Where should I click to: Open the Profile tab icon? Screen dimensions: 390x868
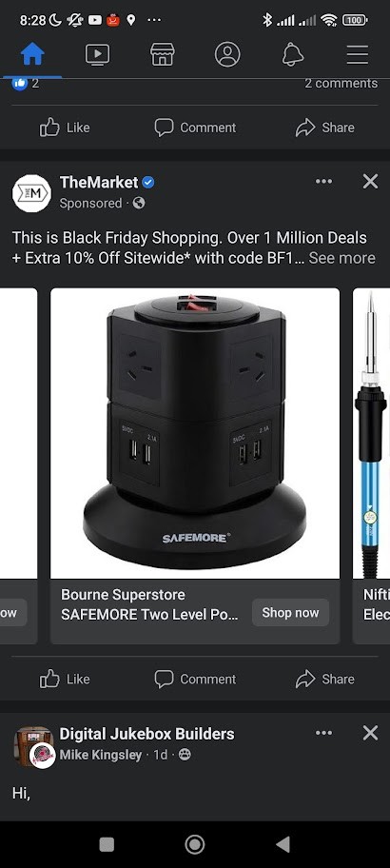click(227, 55)
